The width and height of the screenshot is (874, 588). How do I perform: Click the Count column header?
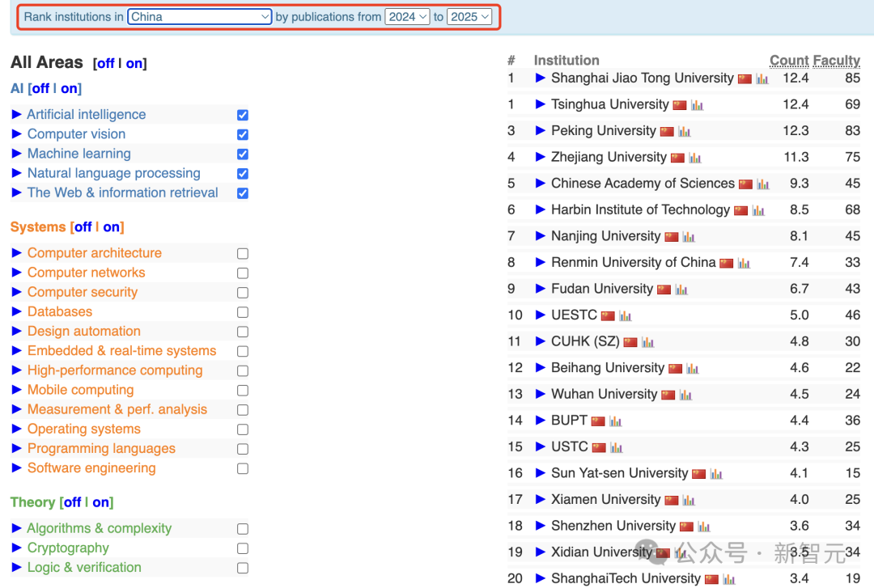point(789,60)
